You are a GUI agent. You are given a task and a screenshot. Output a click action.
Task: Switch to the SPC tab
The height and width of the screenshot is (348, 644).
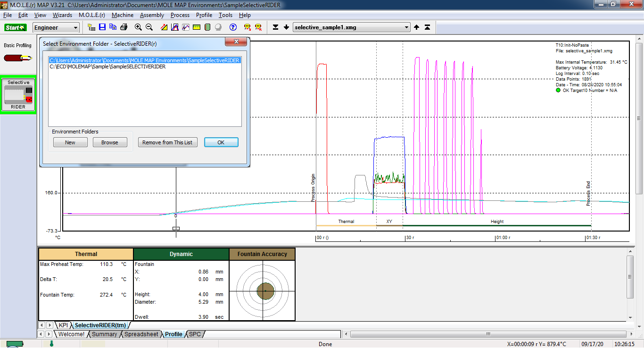point(195,334)
